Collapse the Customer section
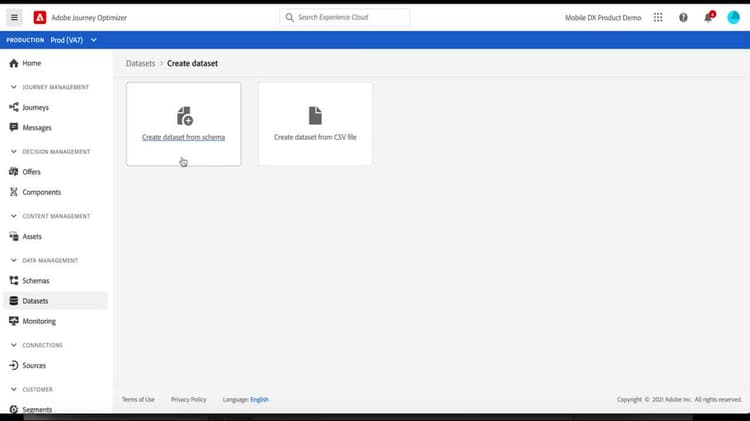Image resolution: width=750 pixels, height=421 pixels. 13,389
